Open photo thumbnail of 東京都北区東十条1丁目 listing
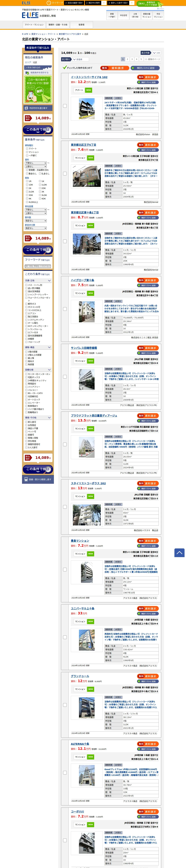Image resolution: width=186 pixels, height=868 pixels. 87,244
